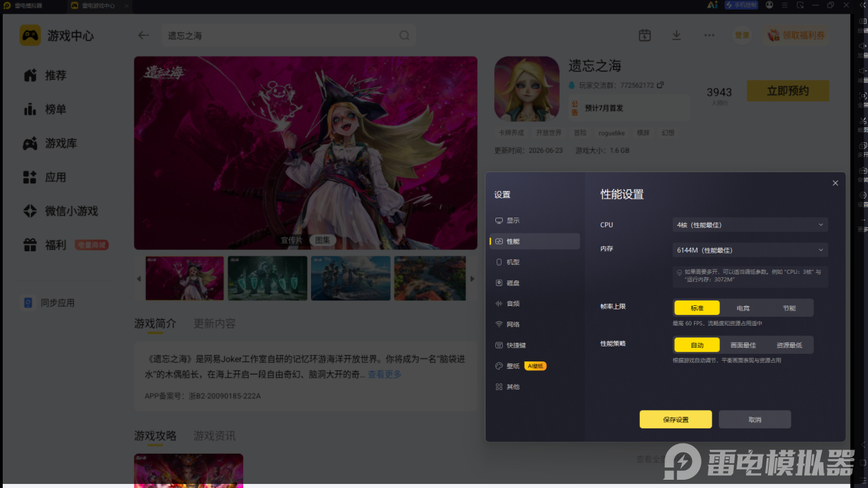Select the second dark green gallery thumbnail
Screen dimensions: 868x488
(268, 279)
